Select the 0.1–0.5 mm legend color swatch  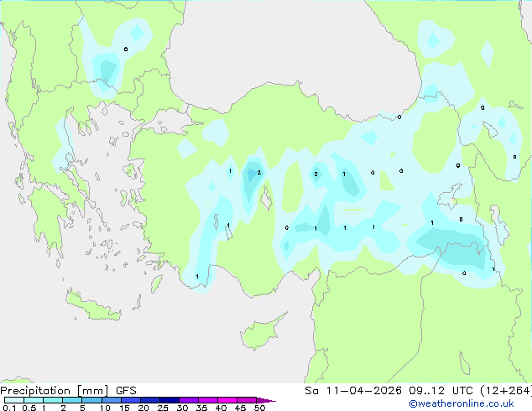(14, 400)
